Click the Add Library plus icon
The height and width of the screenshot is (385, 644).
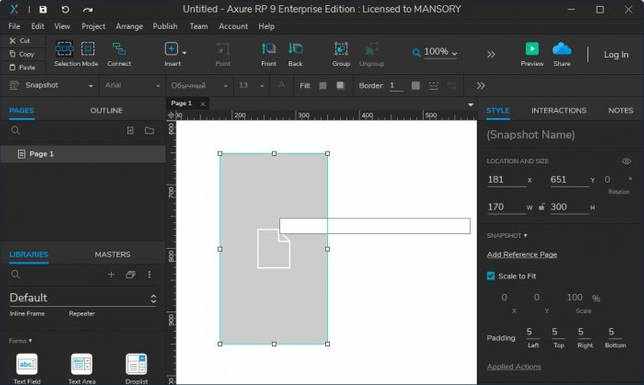coord(111,274)
